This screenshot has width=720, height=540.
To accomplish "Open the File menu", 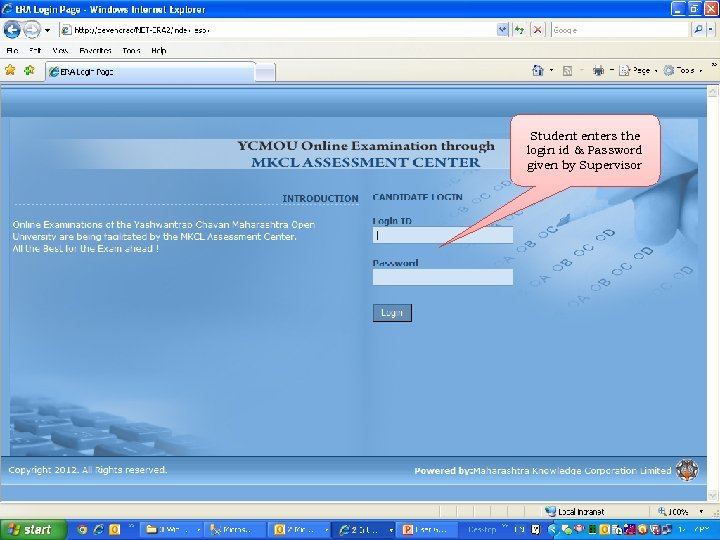I will (x=12, y=51).
